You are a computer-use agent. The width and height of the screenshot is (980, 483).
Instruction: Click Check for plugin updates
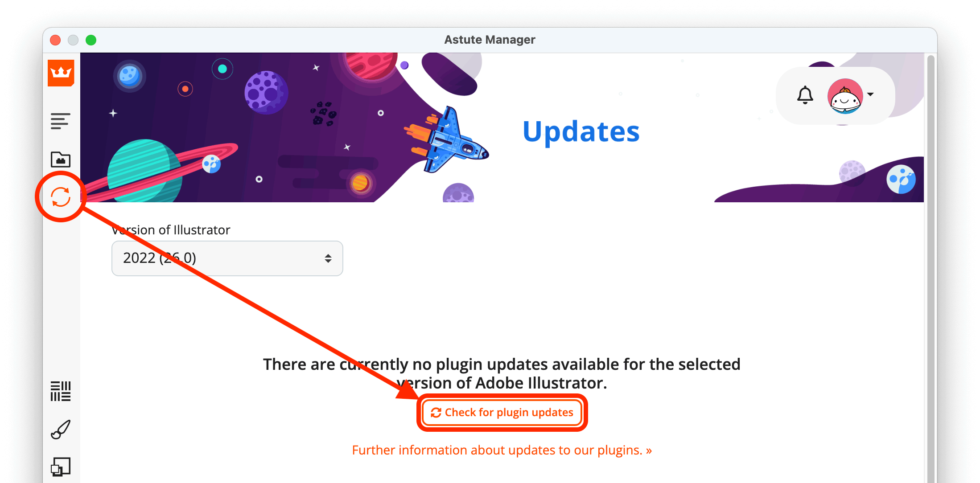pos(502,413)
